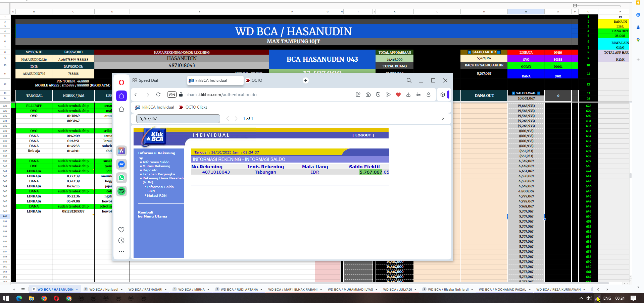Open the WD BCA / Heriyadi sheet tab
644x303 pixels.
pyautogui.click(x=104, y=289)
